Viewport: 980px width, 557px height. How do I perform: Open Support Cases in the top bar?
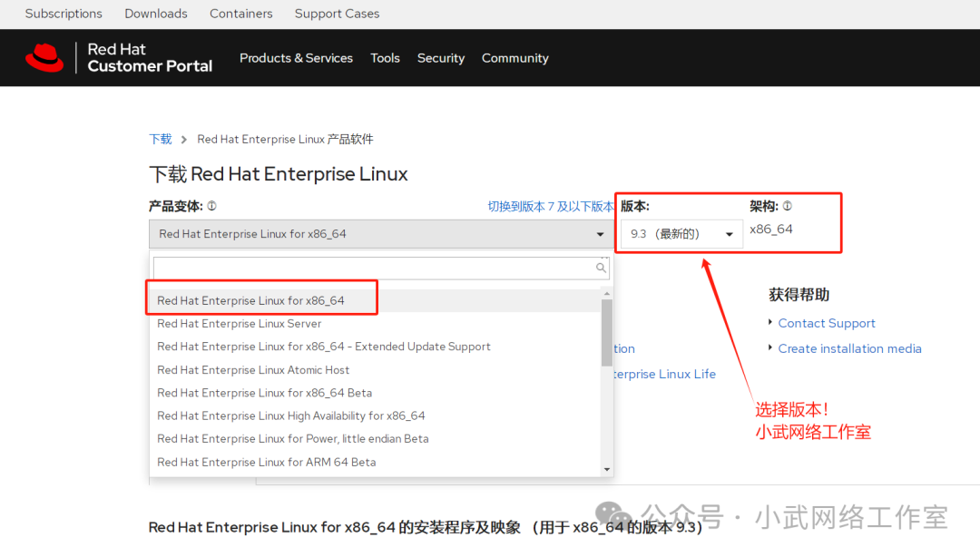point(337,14)
